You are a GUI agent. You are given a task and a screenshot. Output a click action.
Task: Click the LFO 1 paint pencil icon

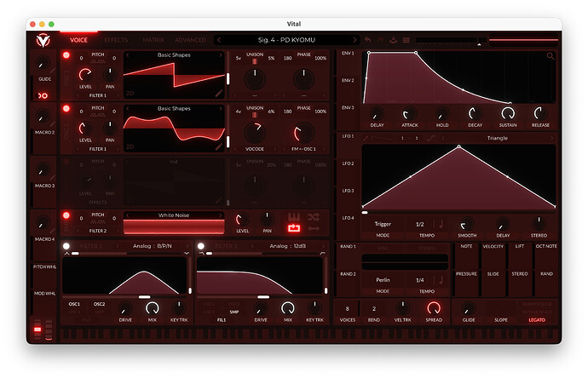pyautogui.click(x=366, y=138)
